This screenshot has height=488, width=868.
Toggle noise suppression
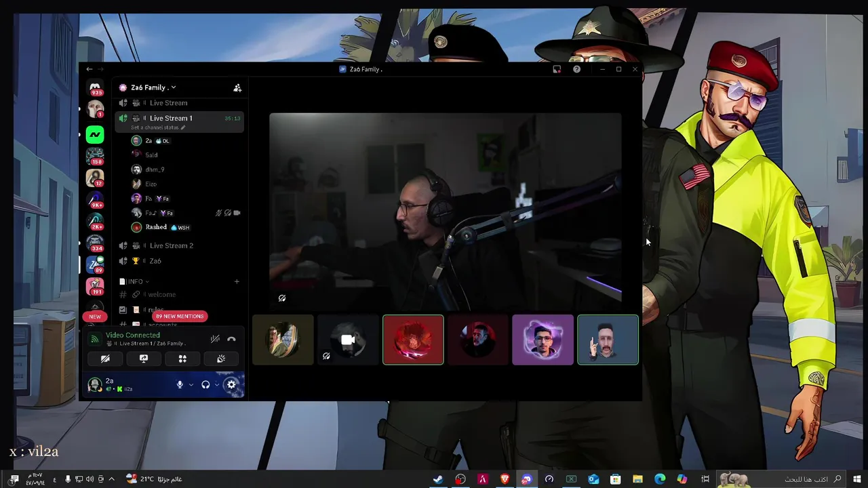[x=215, y=339]
